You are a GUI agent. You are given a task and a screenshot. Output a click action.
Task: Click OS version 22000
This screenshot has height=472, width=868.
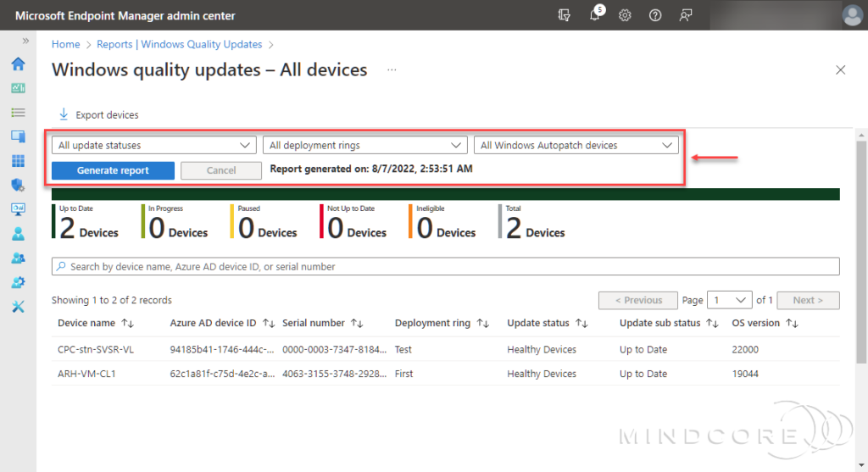[745, 349]
